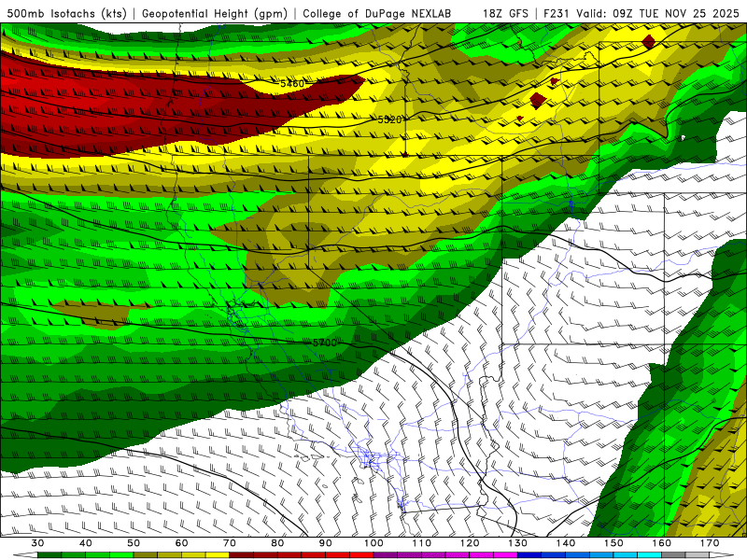Click the 60 value on the color scale
The image size is (747, 560).
click(x=181, y=543)
